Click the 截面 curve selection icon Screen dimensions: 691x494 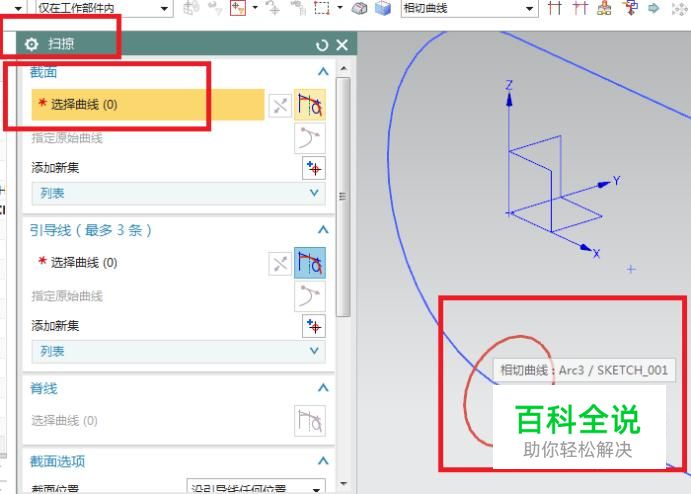pyautogui.click(x=310, y=105)
